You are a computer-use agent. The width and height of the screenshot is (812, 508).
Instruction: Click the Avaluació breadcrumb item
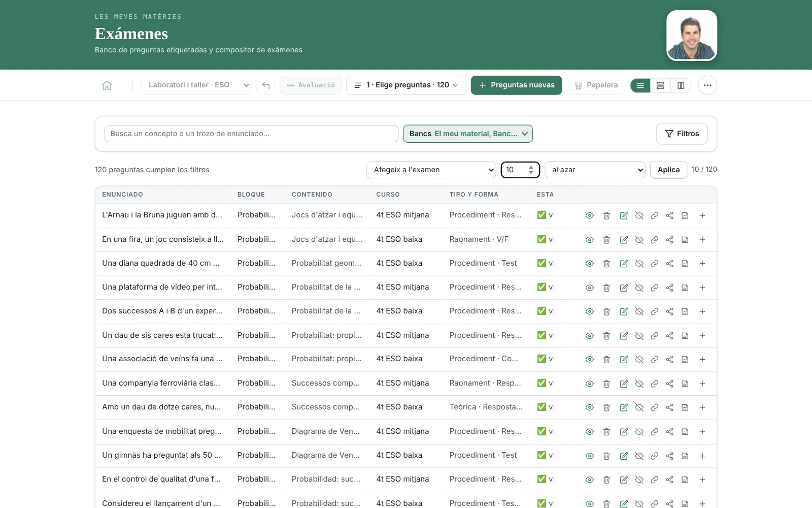point(311,85)
